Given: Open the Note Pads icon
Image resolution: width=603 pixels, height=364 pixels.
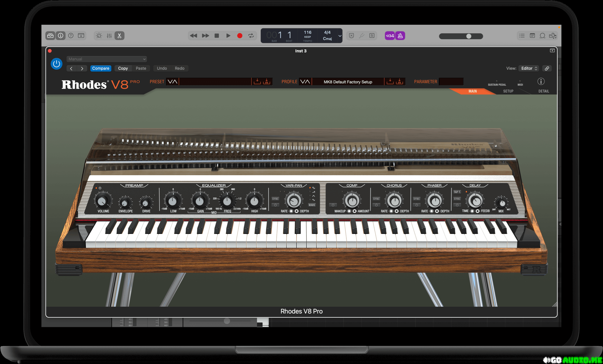Looking at the screenshot, I should point(532,36).
